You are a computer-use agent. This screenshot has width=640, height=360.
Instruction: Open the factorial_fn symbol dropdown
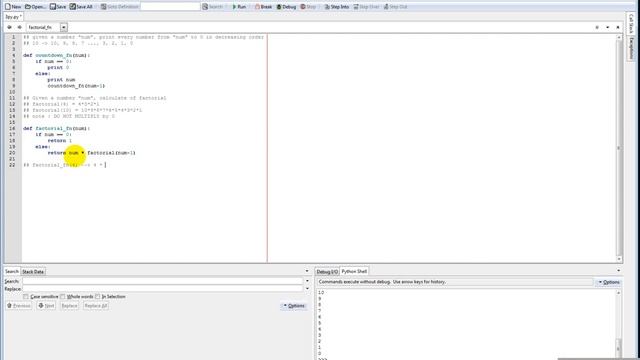pos(64,27)
